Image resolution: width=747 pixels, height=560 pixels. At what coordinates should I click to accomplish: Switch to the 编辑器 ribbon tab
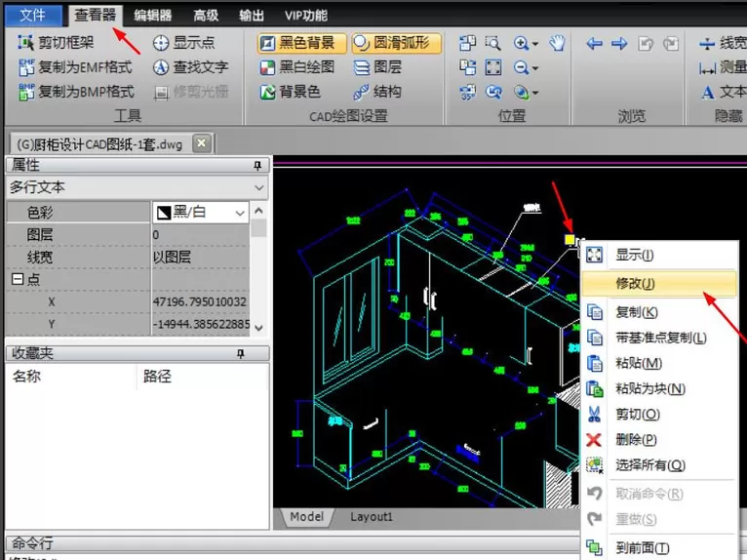pyautogui.click(x=152, y=16)
